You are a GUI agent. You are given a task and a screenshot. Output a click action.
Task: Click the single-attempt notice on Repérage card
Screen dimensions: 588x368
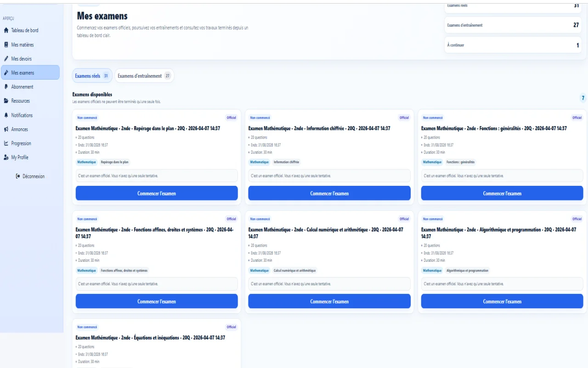pyautogui.click(x=157, y=176)
